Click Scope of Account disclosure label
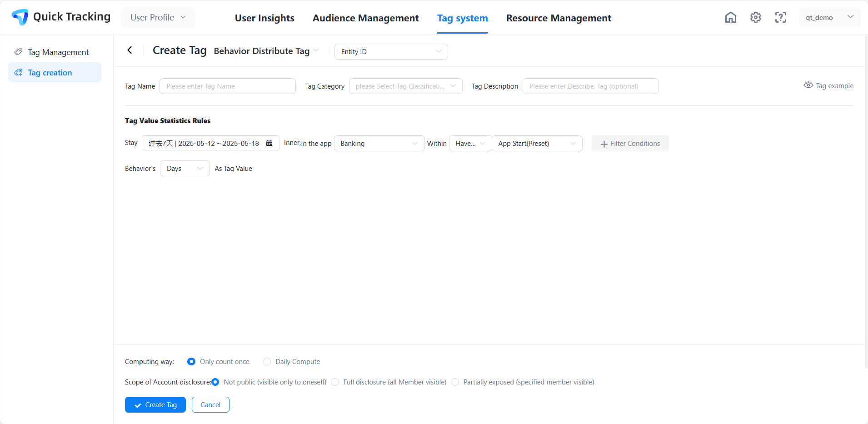 pos(168,382)
